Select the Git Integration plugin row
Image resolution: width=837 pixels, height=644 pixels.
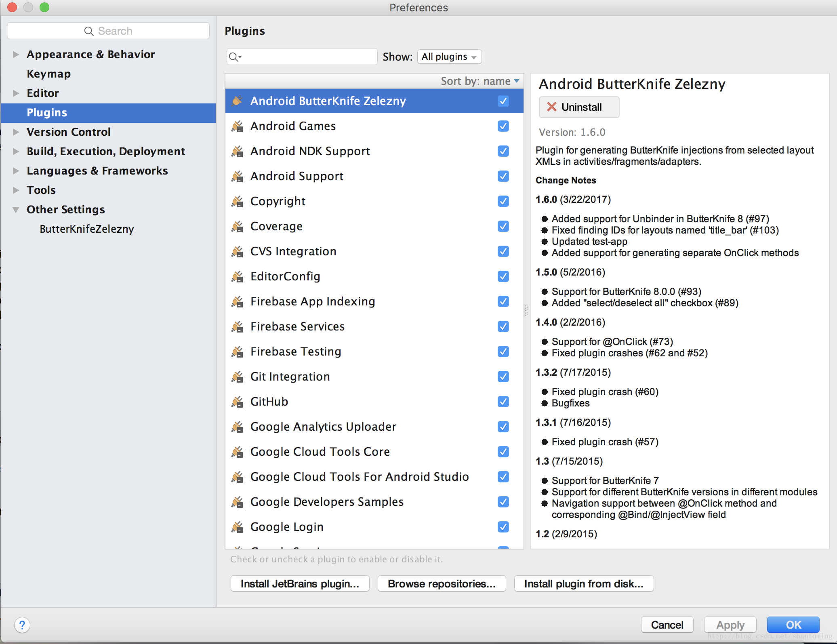[374, 377]
